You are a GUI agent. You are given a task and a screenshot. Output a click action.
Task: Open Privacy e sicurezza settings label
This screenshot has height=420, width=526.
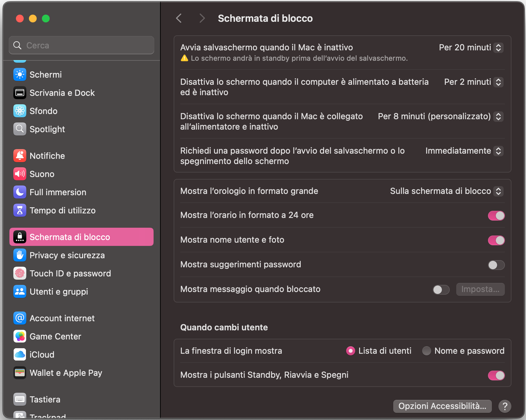(x=67, y=255)
